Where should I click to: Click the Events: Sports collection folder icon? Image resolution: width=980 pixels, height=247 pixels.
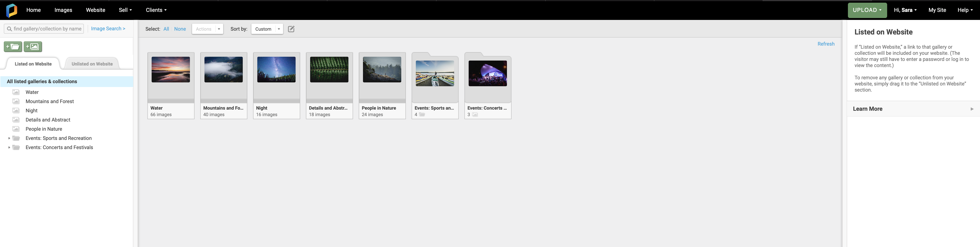pos(16,138)
